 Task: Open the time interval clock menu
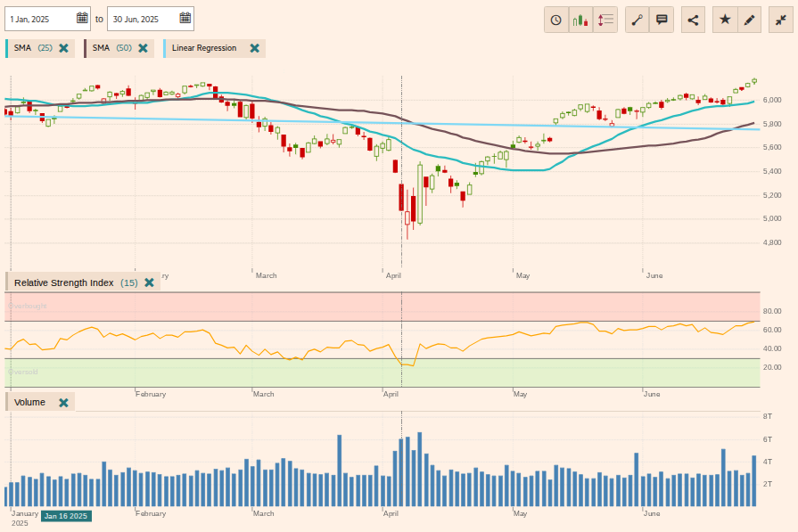point(555,20)
